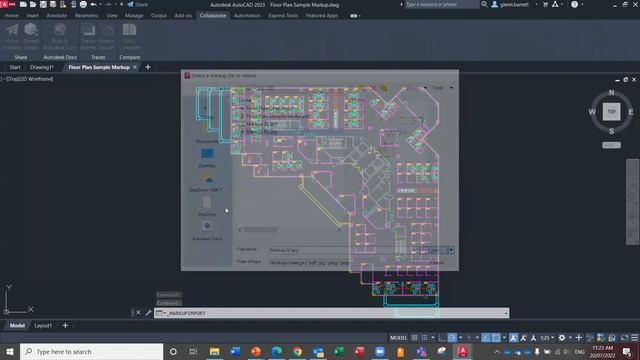Click the Markup Import ribbon tool
This screenshot has width=640, height=360.
106,36
